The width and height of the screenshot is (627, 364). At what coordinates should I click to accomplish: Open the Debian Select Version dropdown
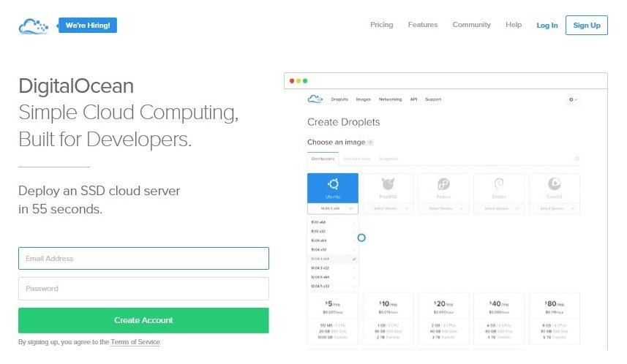[499, 208]
